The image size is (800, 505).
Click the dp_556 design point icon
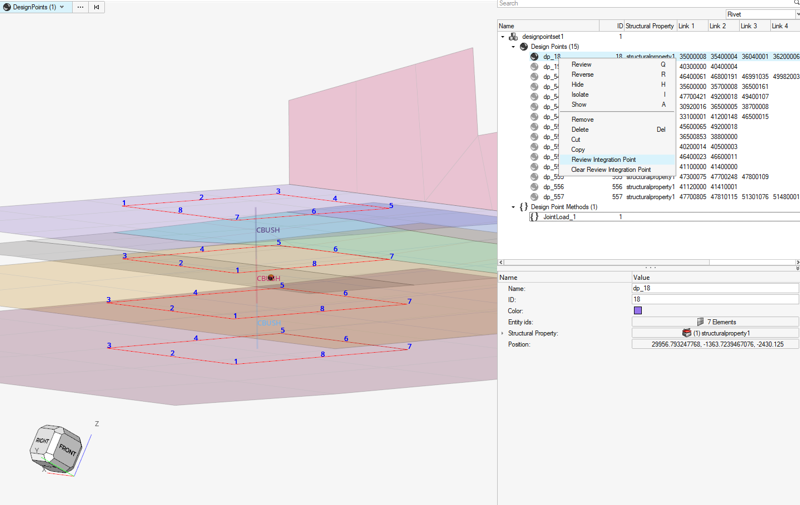point(534,187)
